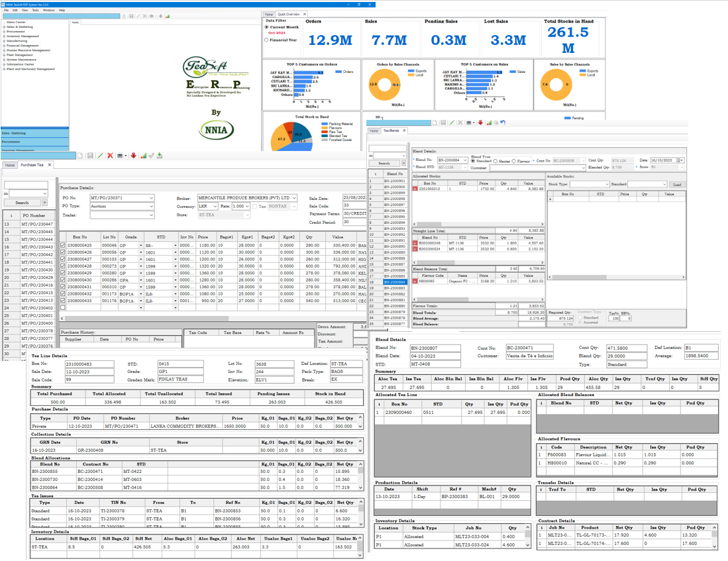Click new document icon in Tea Blends toolbar
This screenshot has width=728, height=561.
(435, 123)
